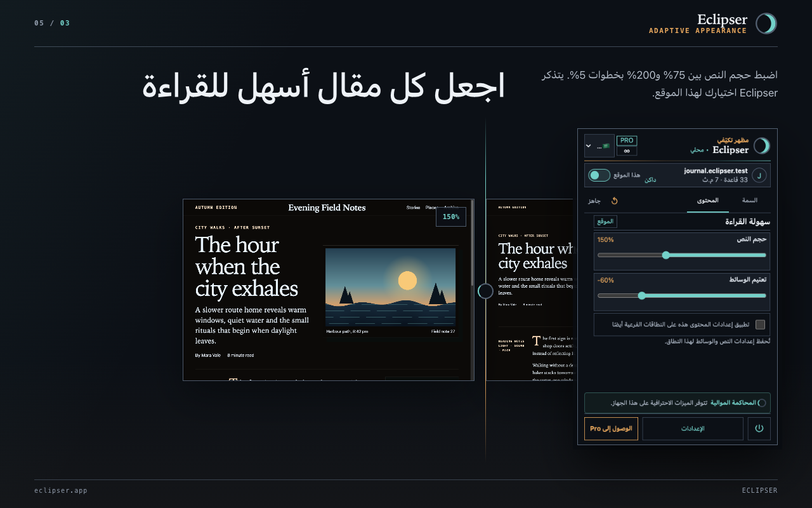Click the sunset harbour illustration thumbnail
Image resolution: width=812 pixels, height=508 pixels.
[390, 287]
